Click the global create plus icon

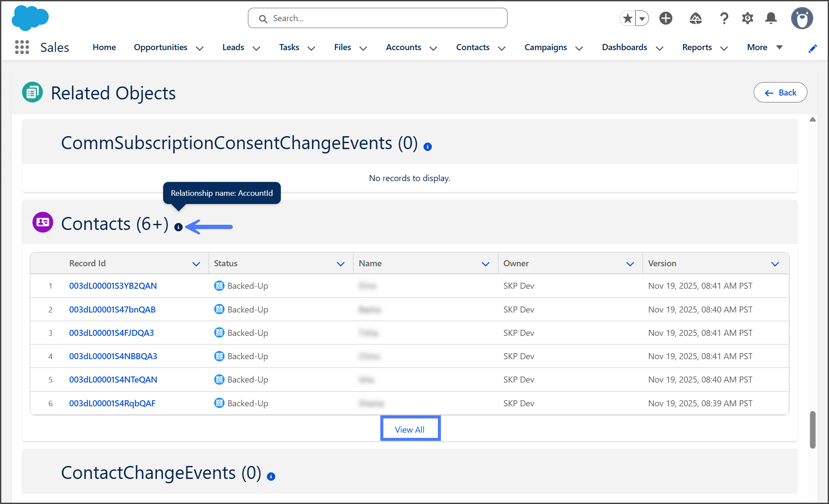(x=665, y=18)
